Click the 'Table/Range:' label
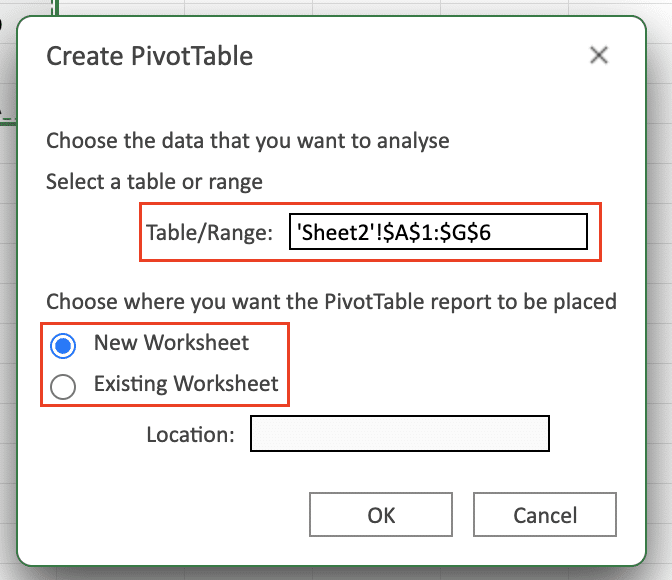 pos(210,232)
